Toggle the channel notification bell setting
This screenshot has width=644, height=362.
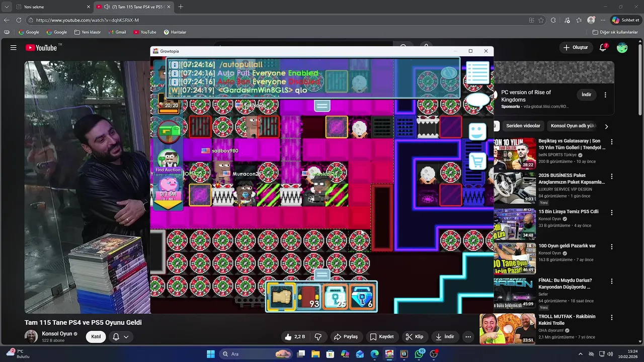coord(116,336)
